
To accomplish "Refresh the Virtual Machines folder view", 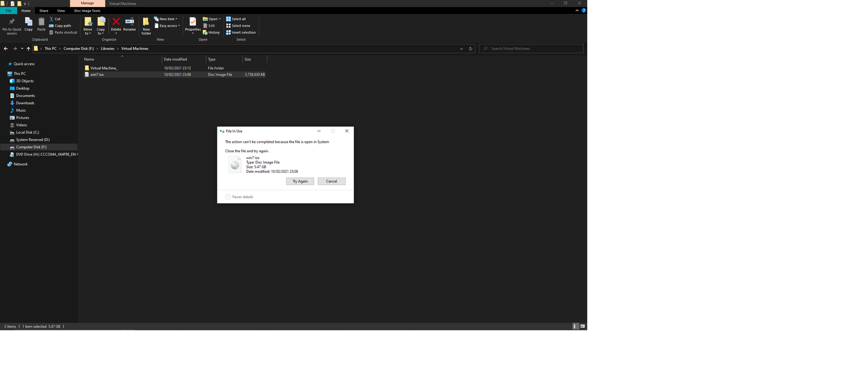I will click(470, 49).
